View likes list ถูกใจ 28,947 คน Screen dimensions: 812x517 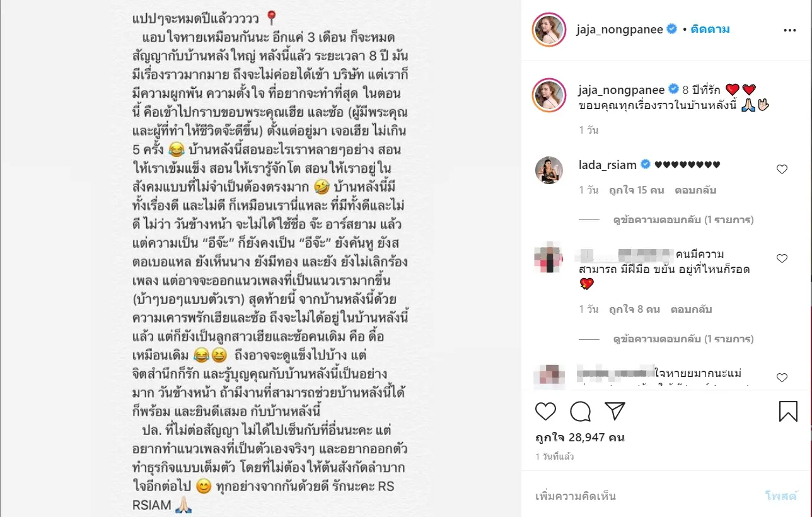pyautogui.click(x=579, y=438)
